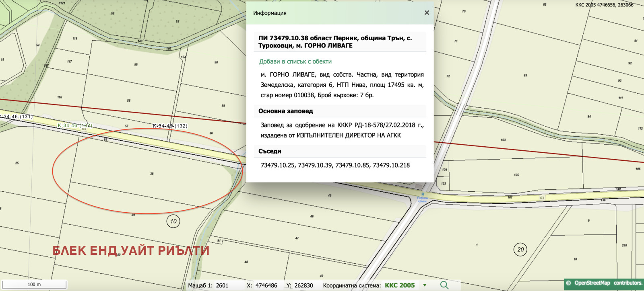Open the coordinate system dropdown arrow
Image resolution: width=644 pixels, height=291 pixels.
[425, 285]
